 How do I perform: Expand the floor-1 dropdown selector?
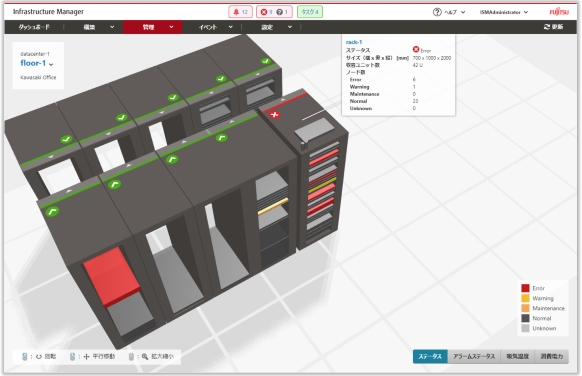click(37, 63)
